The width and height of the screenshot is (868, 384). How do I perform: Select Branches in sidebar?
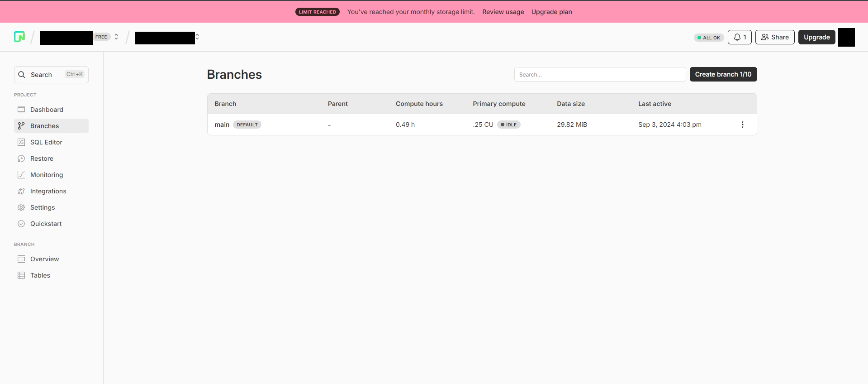pyautogui.click(x=51, y=126)
